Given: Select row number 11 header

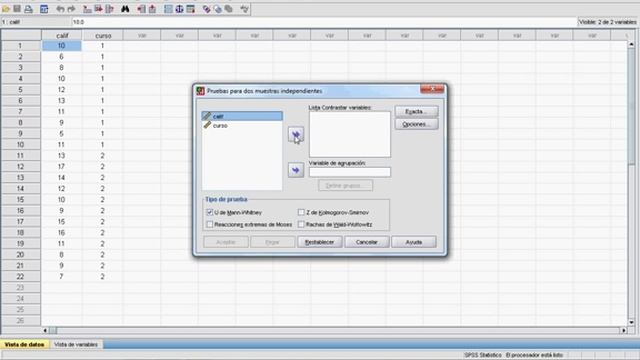Looking at the screenshot, I should point(20,156).
